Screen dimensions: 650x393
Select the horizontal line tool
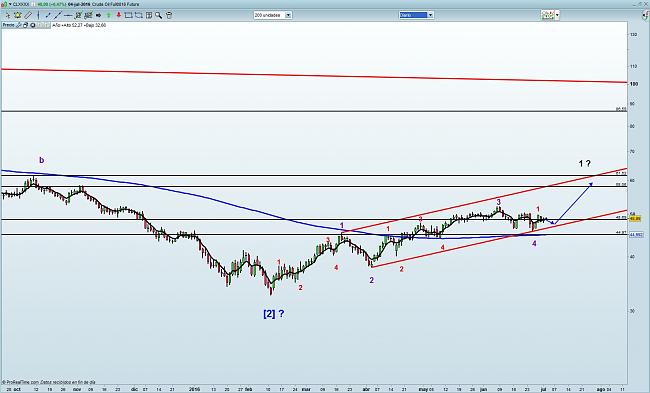(68, 15)
